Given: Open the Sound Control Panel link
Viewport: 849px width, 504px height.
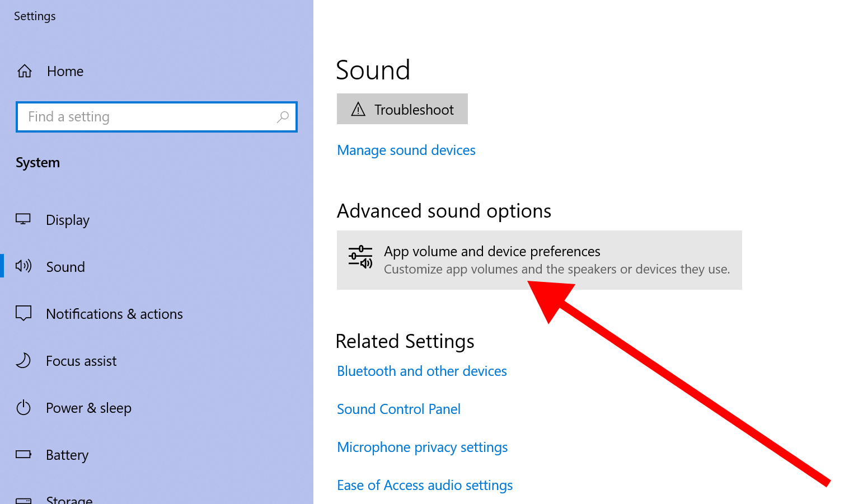Looking at the screenshot, I should pos(398,409).
